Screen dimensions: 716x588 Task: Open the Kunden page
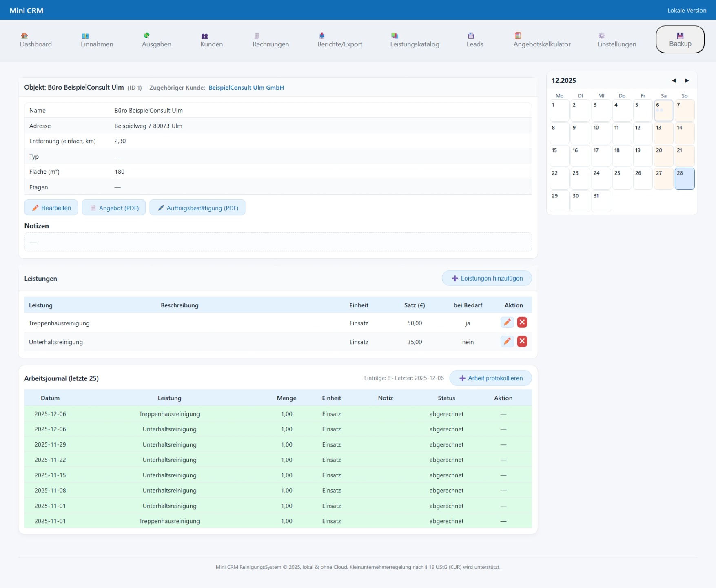pos(211,40)
